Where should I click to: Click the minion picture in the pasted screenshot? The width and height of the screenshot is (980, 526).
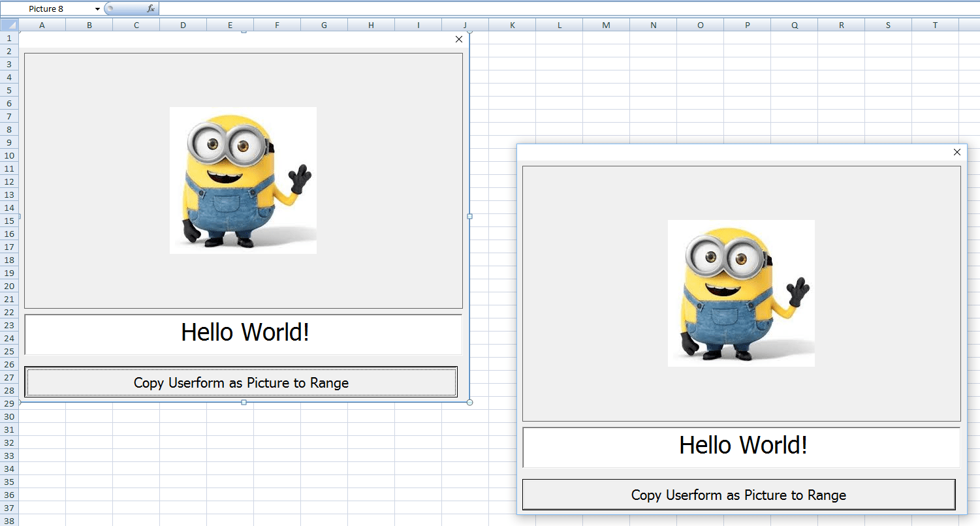pyautogui.click(x=243, y=180)
